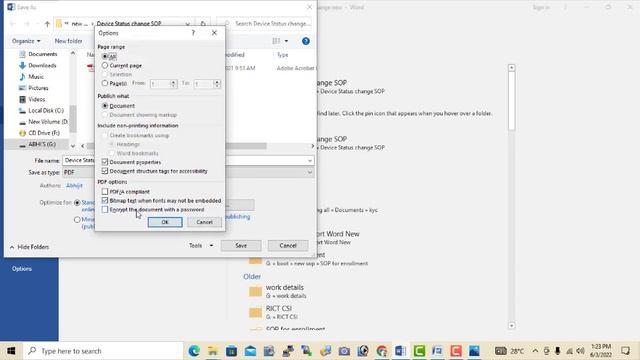Expand the address bar path dropdown
This screenshot has height=360, width=640.
click(x=187, y=24)
